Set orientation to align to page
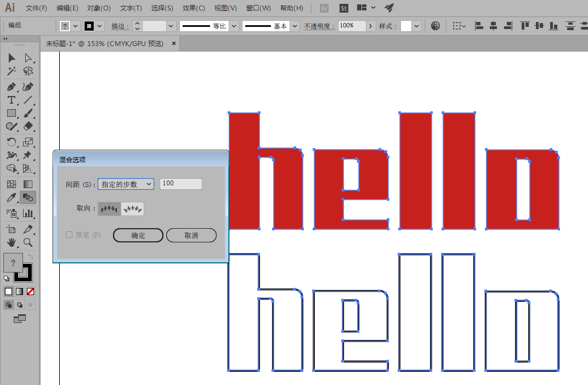 pos(110,209)
